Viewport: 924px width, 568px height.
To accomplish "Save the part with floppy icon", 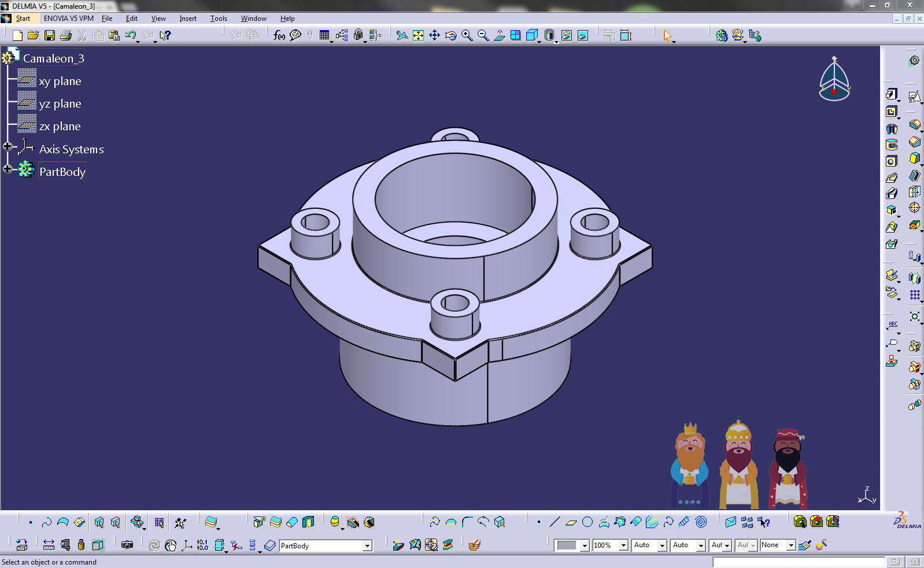I will [x=50, y=35].
